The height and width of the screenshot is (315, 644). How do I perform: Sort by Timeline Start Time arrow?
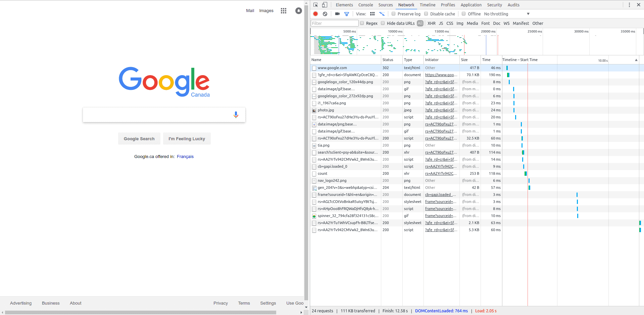[x=636, y=60]
